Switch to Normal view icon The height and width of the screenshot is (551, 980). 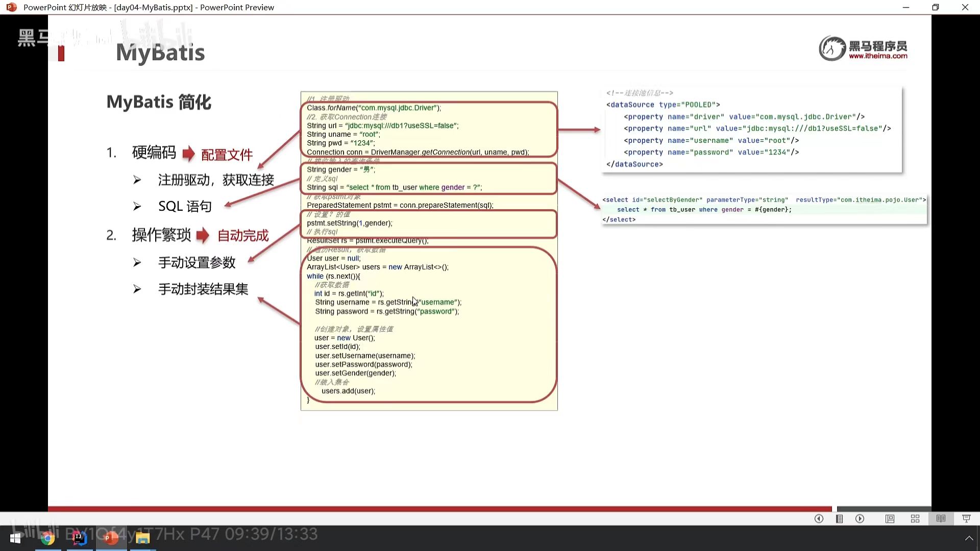click(x=890, y=519)
